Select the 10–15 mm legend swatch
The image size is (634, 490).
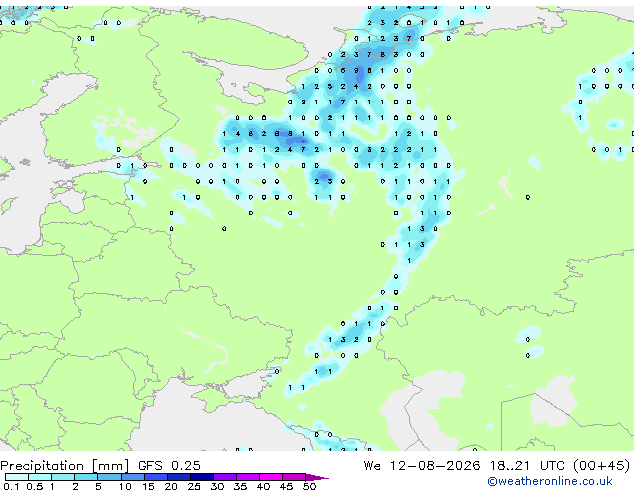click(133, 477)
